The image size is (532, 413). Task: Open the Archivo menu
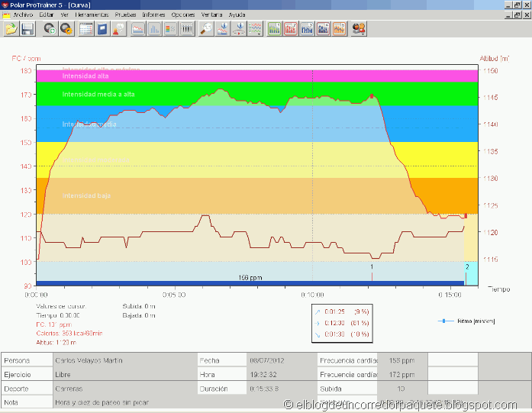point(23,15)
